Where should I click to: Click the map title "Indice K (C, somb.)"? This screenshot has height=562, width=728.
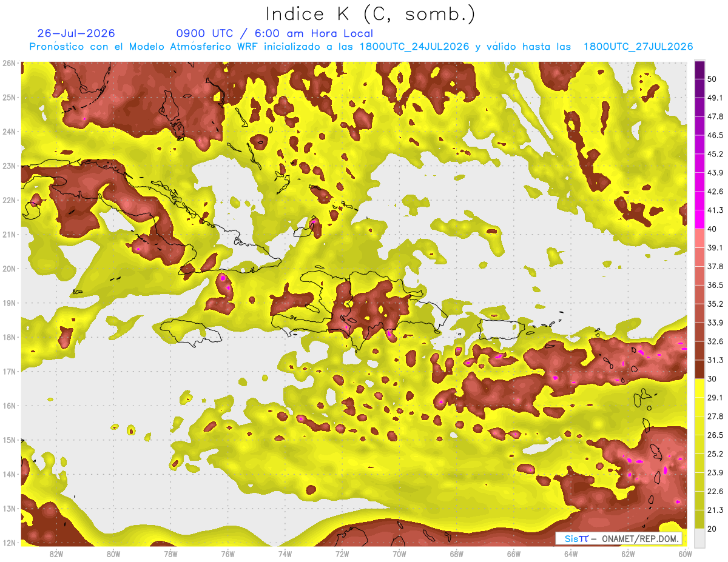(x=370, y=14)
